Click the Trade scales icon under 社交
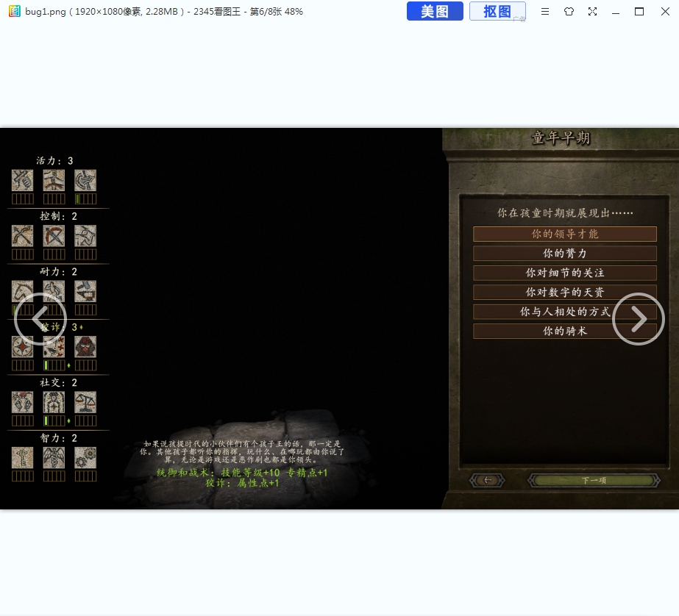Image resolution: width=679 pixels, height=616 pixels. (x=85, y=402)
